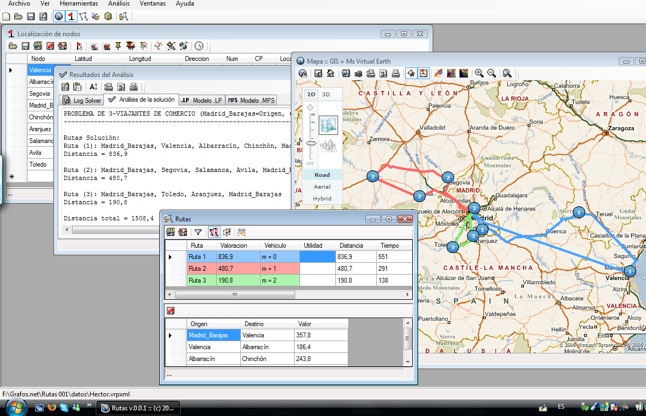Select the Madrid_Barajas origin cell
The width and height of the screenshot is (646, 416).
pyautogui.click(x=213, y=335)
